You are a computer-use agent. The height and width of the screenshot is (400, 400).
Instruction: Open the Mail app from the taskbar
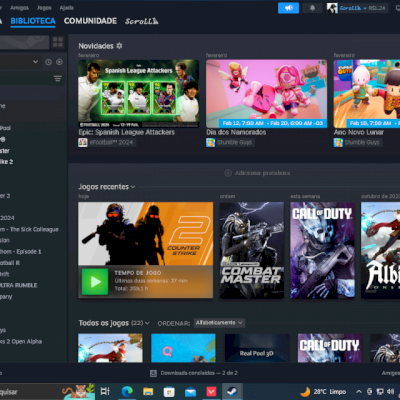[190, 391]
